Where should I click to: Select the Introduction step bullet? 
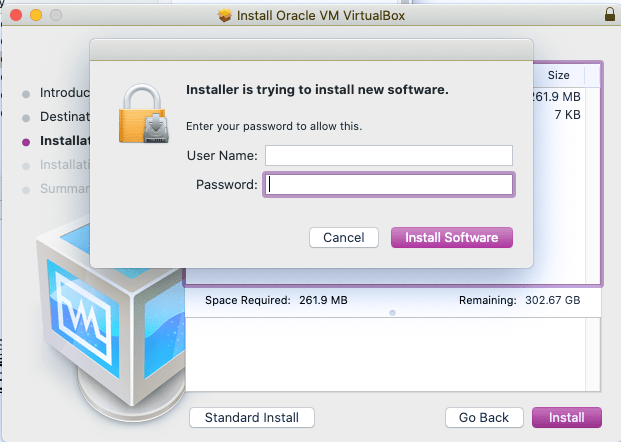coord(26,93)
